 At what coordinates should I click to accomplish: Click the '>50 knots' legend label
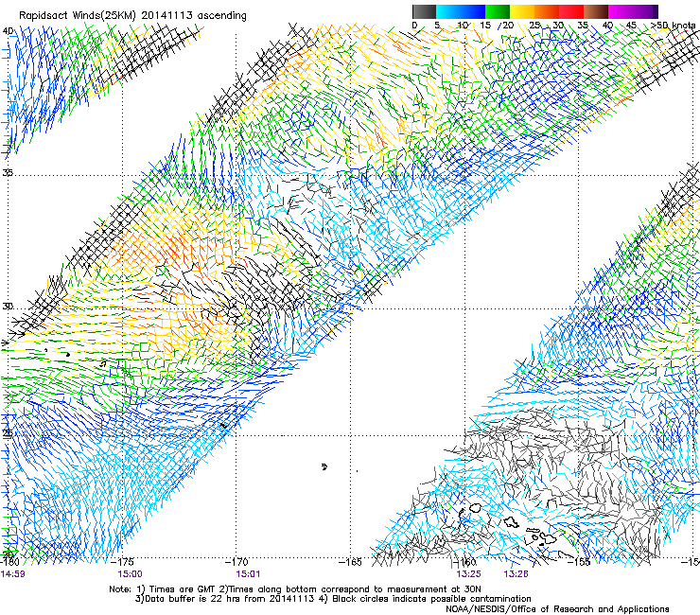coord(674,26)
